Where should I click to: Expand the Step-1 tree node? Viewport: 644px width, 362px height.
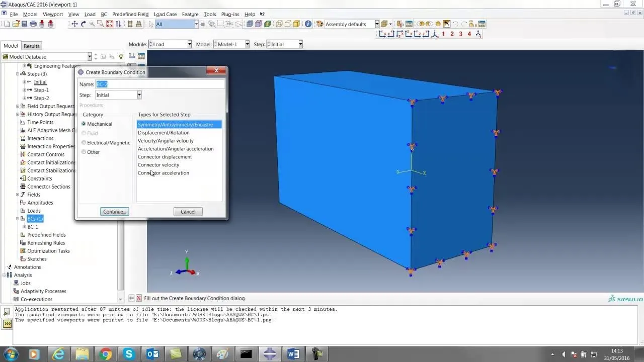pos(24,90)
